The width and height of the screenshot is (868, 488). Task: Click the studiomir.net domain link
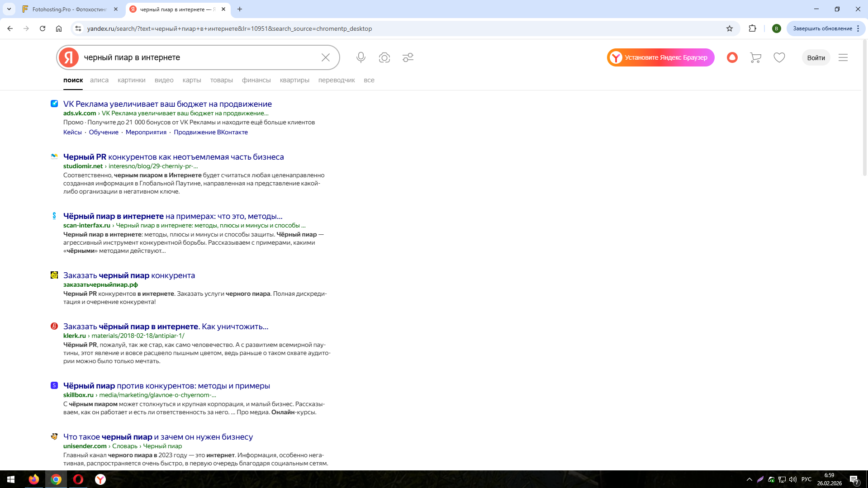(x=83, y=166)
